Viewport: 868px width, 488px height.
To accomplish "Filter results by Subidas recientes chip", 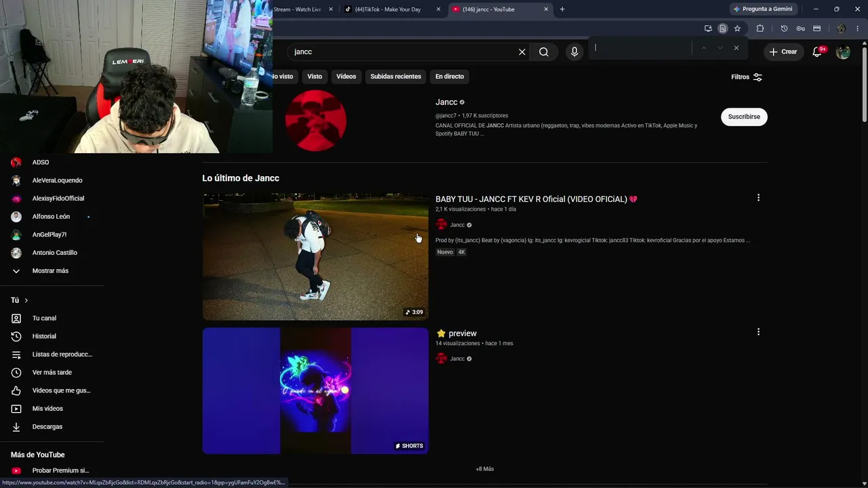I will click(395, 77).
